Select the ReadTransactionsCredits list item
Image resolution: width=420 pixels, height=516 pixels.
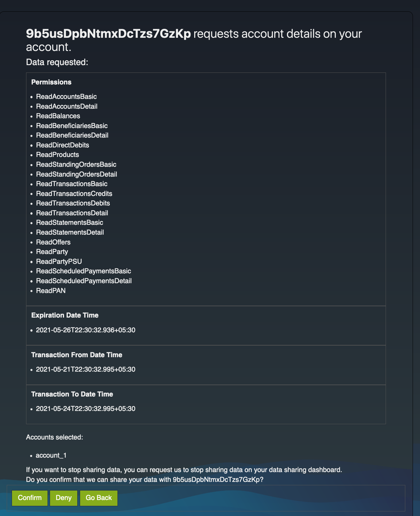point(74,194)
